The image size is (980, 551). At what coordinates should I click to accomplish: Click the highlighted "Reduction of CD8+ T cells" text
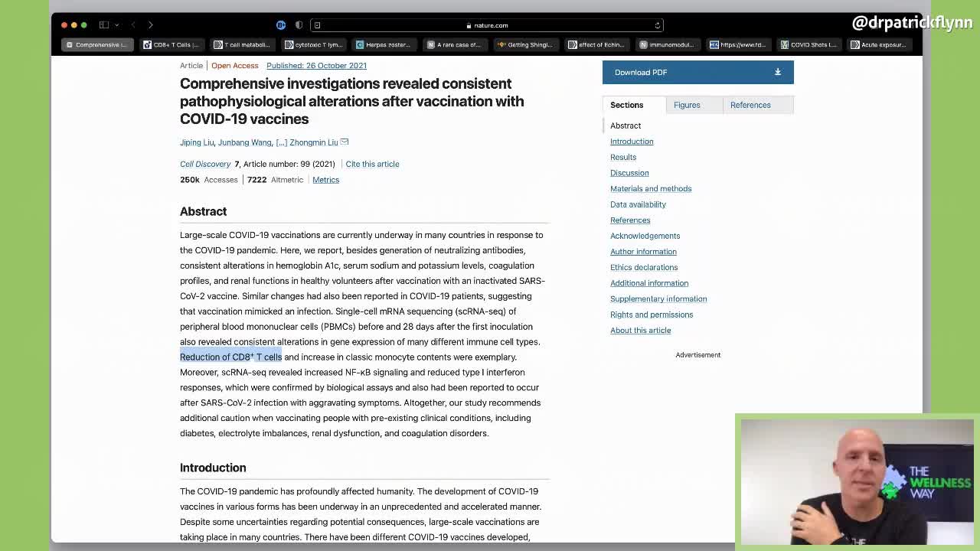(231, 357)
